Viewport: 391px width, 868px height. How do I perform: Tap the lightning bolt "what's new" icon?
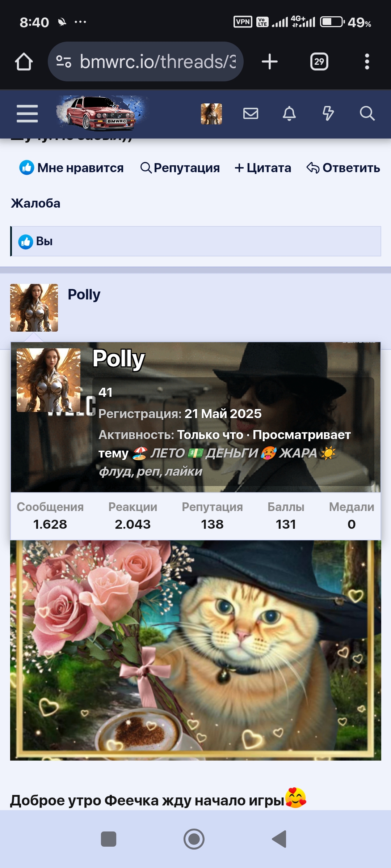(328, 114)
